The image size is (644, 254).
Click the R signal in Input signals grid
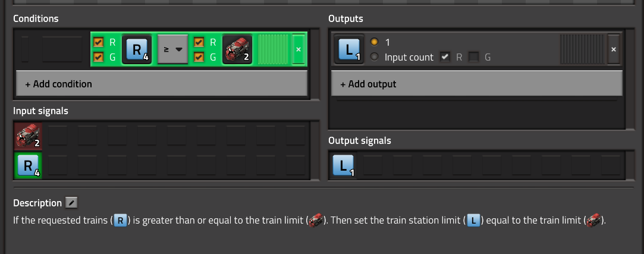pos(28,165)
